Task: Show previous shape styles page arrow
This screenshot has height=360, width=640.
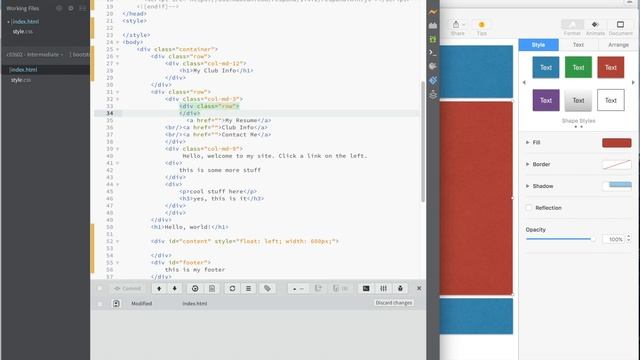Action: coord(524,82)
